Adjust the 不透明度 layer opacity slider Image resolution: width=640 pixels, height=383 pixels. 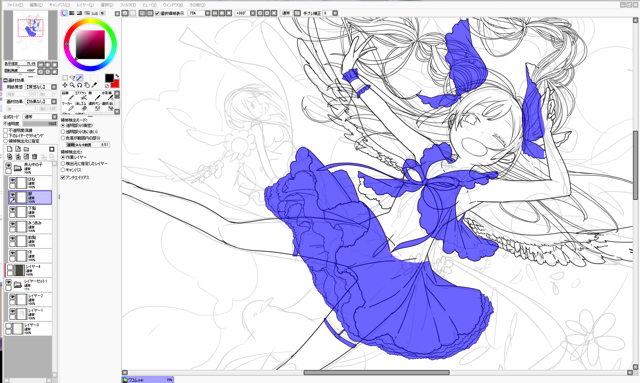click(x=40, y=123)
